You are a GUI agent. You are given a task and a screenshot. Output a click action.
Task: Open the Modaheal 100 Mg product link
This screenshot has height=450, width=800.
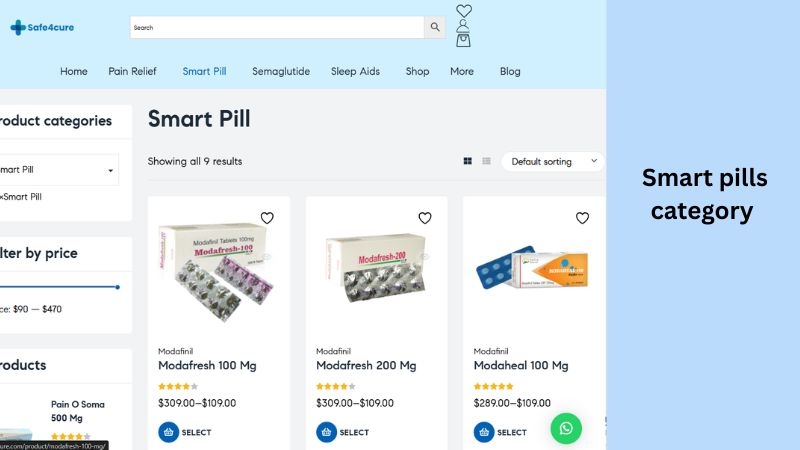(521, 366)
